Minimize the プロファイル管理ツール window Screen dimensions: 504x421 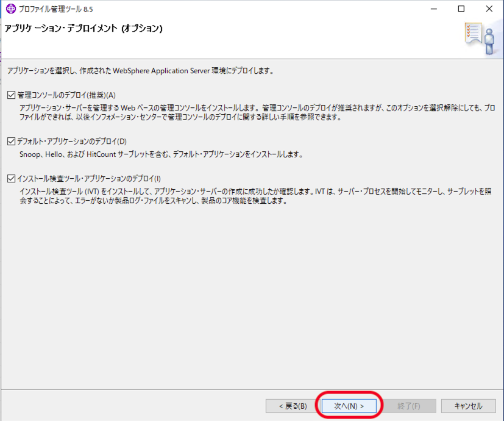coord(434,9)
